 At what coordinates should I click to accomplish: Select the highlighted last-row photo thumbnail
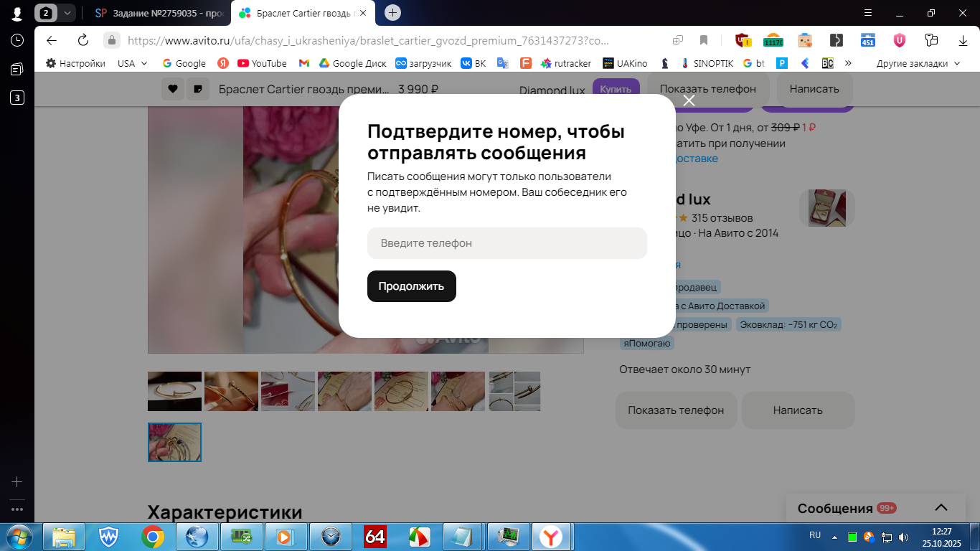pos(174,442)
